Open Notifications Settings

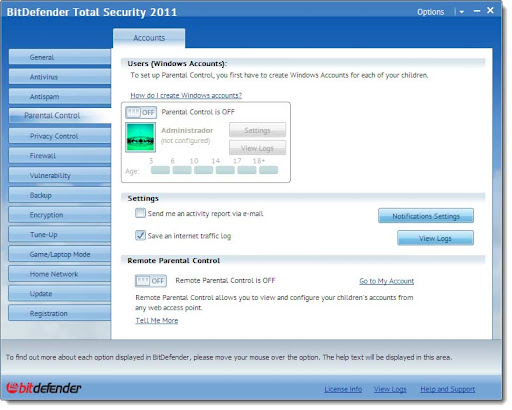426,216
